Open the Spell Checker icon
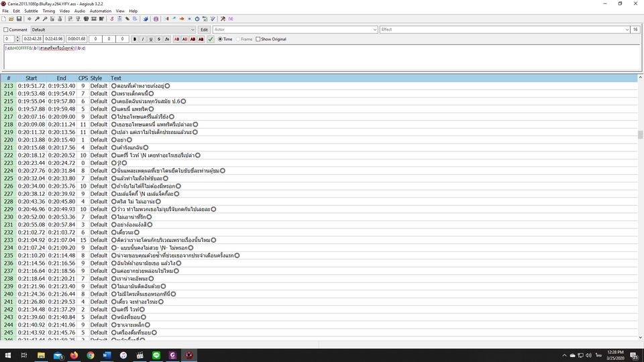The image size is (644, 362). click(x=213, y=19)
